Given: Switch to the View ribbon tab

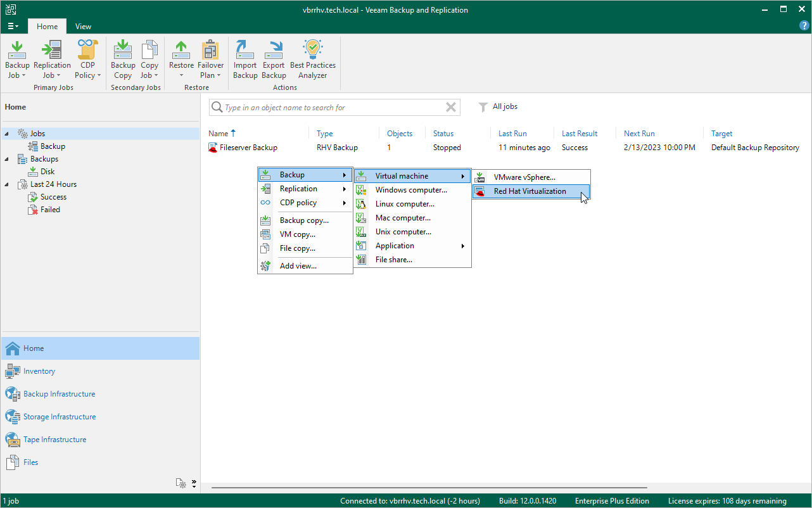Looking at the screenshot, I should (x=83, y=27).
